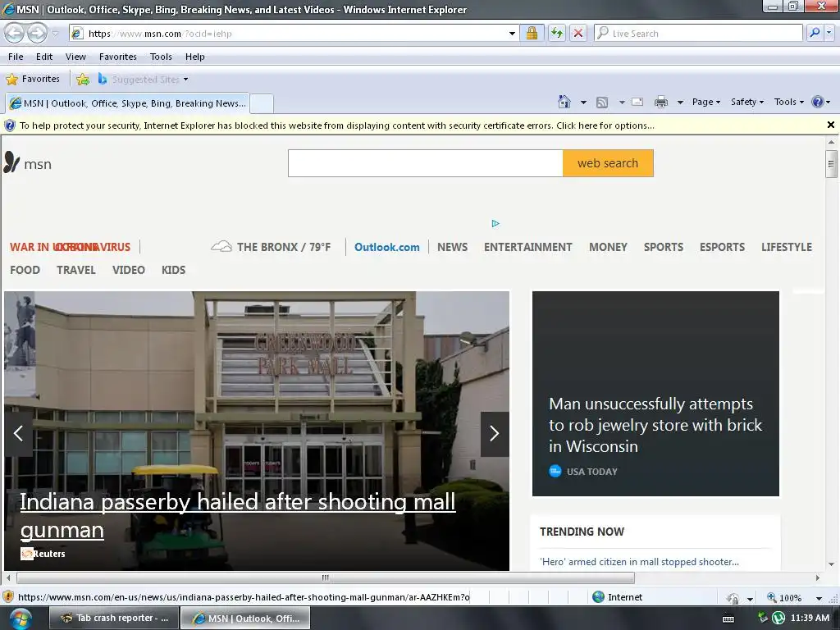Open the Home button dropdown arrow
The width and height of the screenshot is (840, 630).
[583, 102]
